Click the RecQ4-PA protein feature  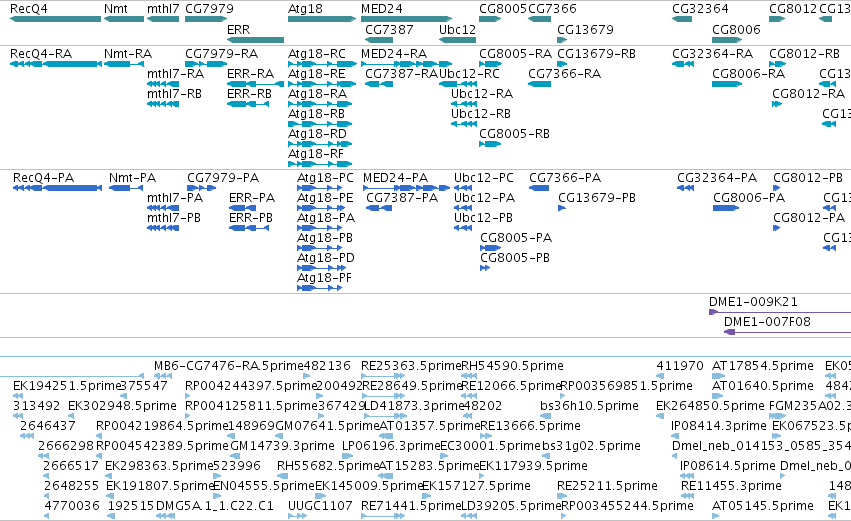pyautogui.click(x=58, y=188)
